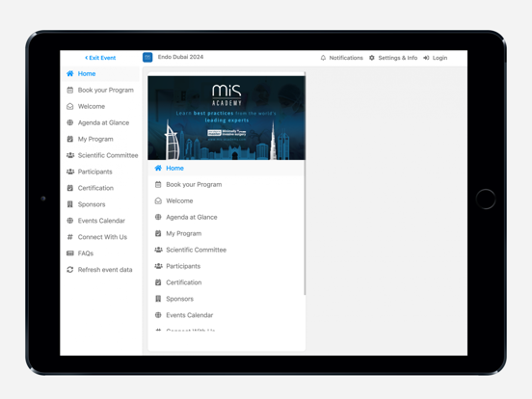Click building icon in center Sponsors row

[158, 299]
